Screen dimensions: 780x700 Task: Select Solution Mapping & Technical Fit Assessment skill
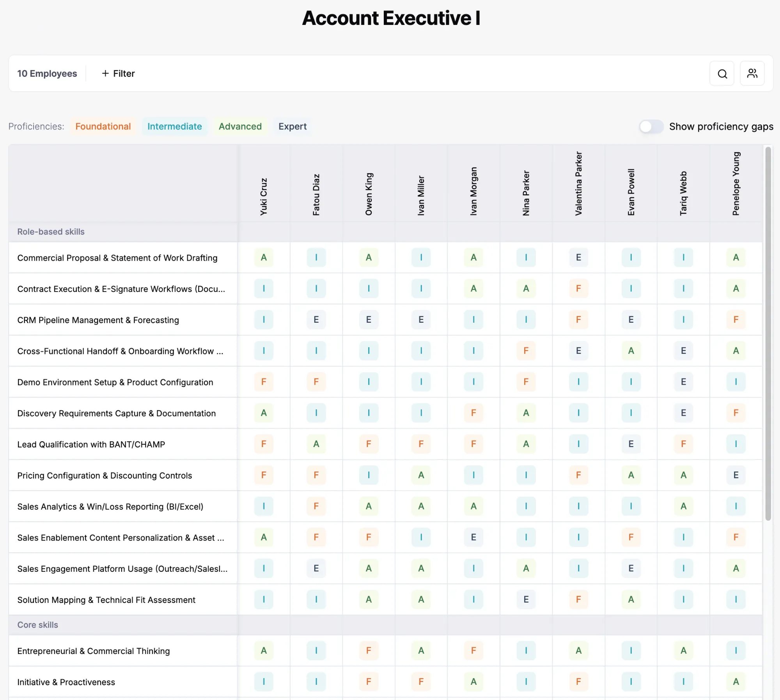[x=106, y=600]
